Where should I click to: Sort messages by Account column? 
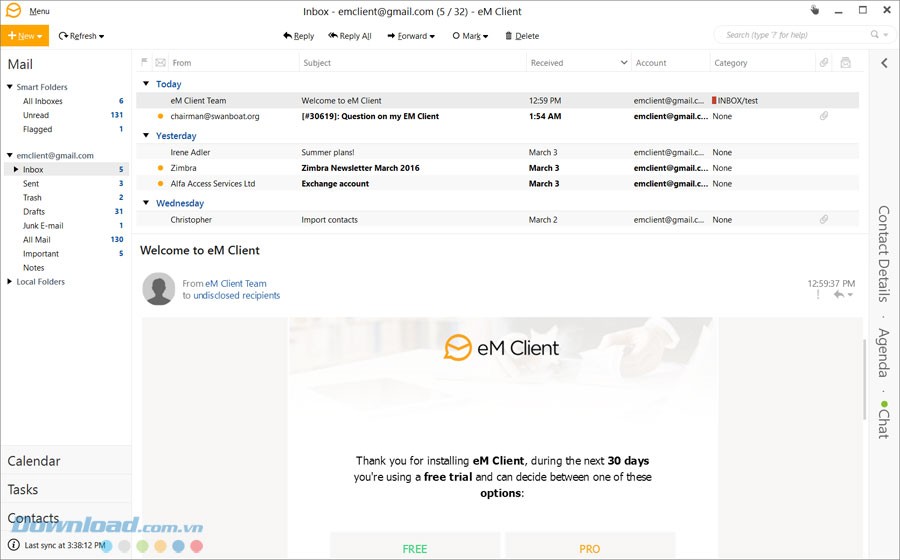coord(651,63)
